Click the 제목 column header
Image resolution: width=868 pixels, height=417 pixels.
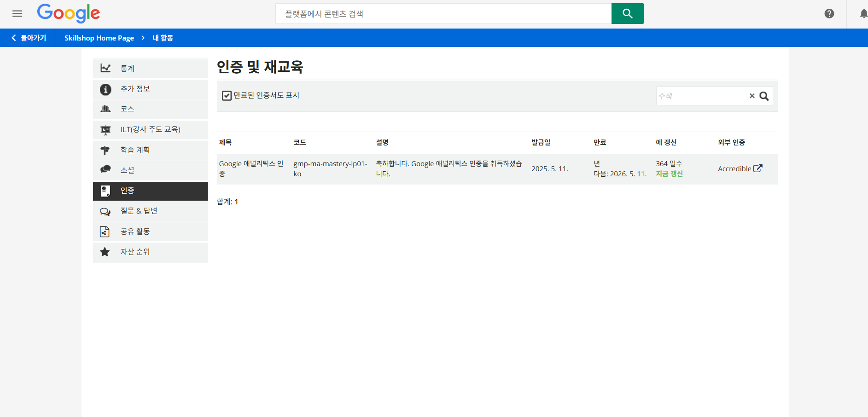click(x=225, y=142)
